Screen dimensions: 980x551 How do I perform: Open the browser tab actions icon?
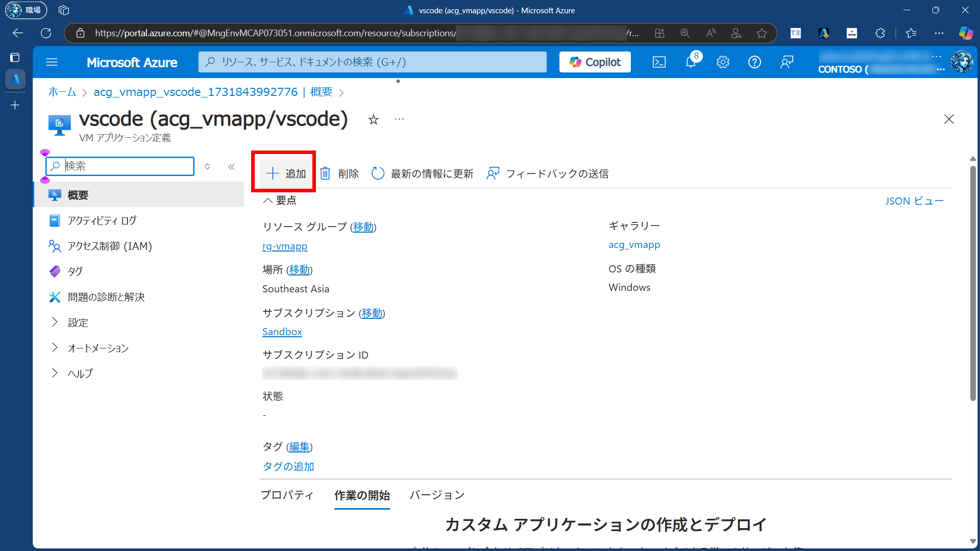pyautogui.click(x=15, y=58)
